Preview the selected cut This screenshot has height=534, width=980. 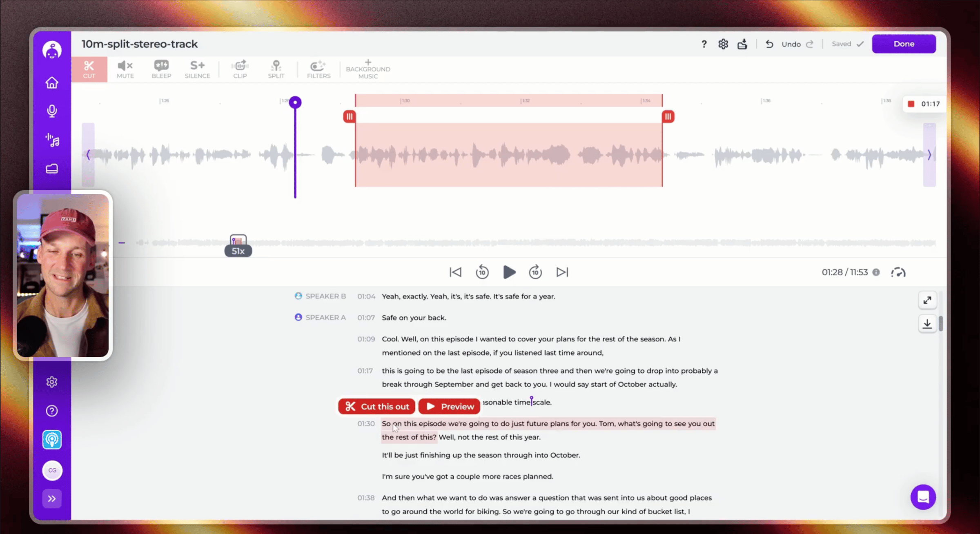pos(449,406)
